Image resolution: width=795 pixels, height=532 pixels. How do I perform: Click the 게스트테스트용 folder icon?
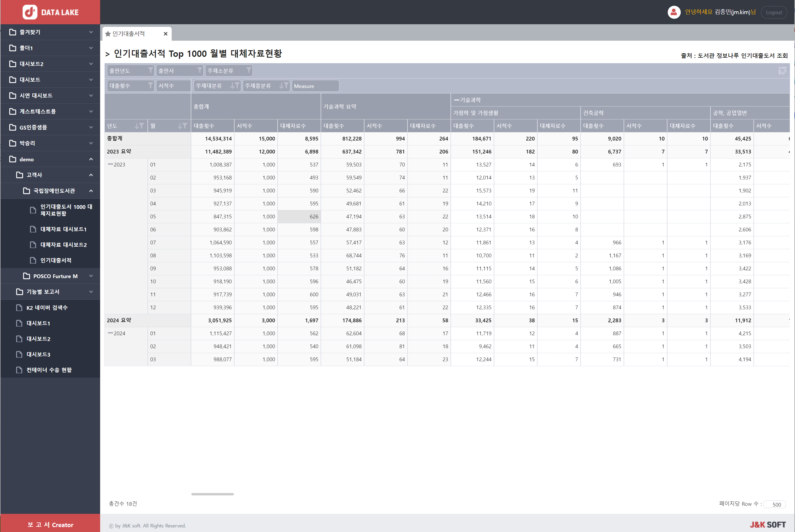pos(13,111)
